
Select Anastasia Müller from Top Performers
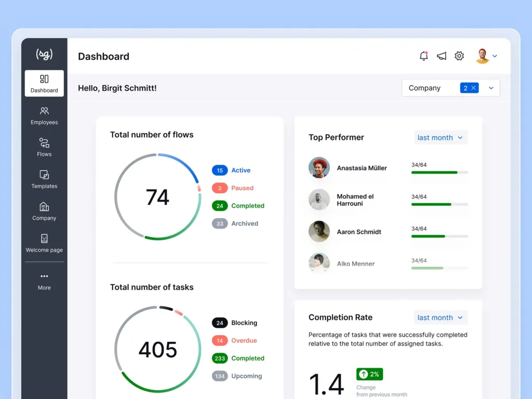(361, 168)
